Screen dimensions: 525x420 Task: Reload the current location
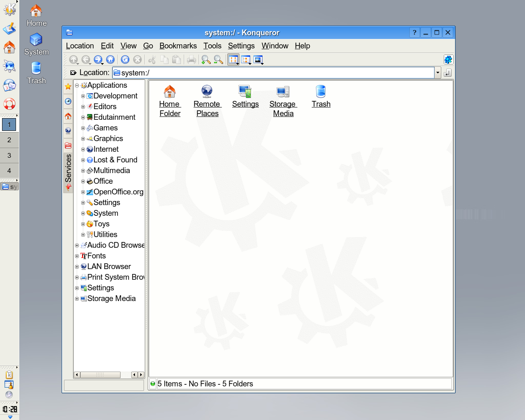[x=125, y=60]
